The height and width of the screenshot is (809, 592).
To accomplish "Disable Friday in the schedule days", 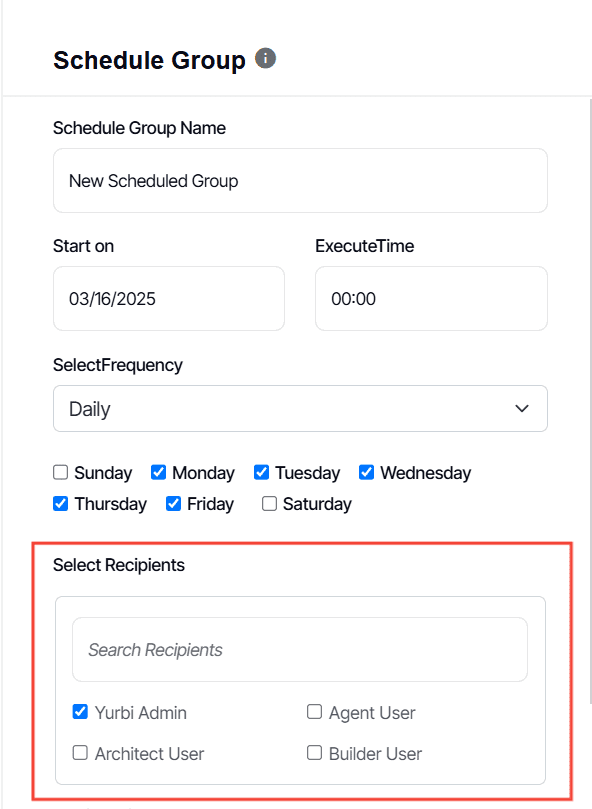I will pyautogui.click(x=172, y=504).
